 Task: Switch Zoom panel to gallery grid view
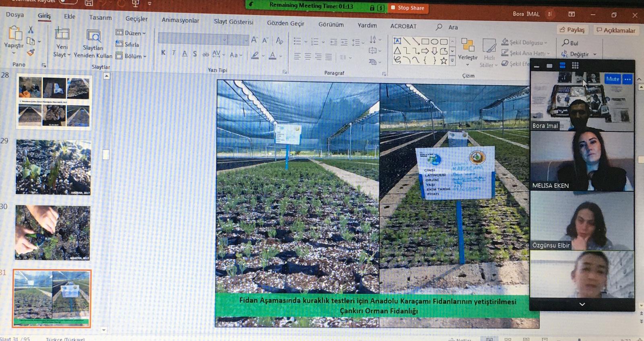[575, 65]
